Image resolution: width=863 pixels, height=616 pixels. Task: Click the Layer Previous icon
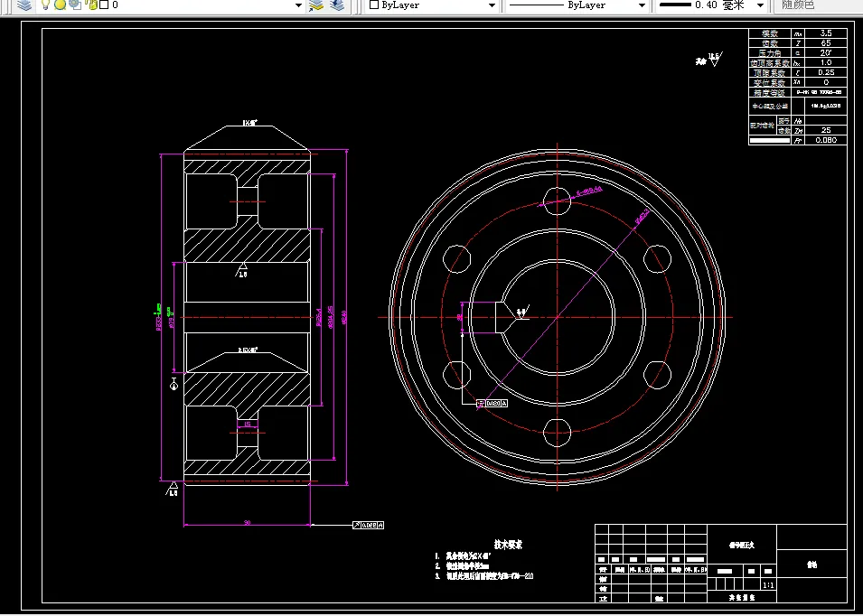click(x=337, y=5)
